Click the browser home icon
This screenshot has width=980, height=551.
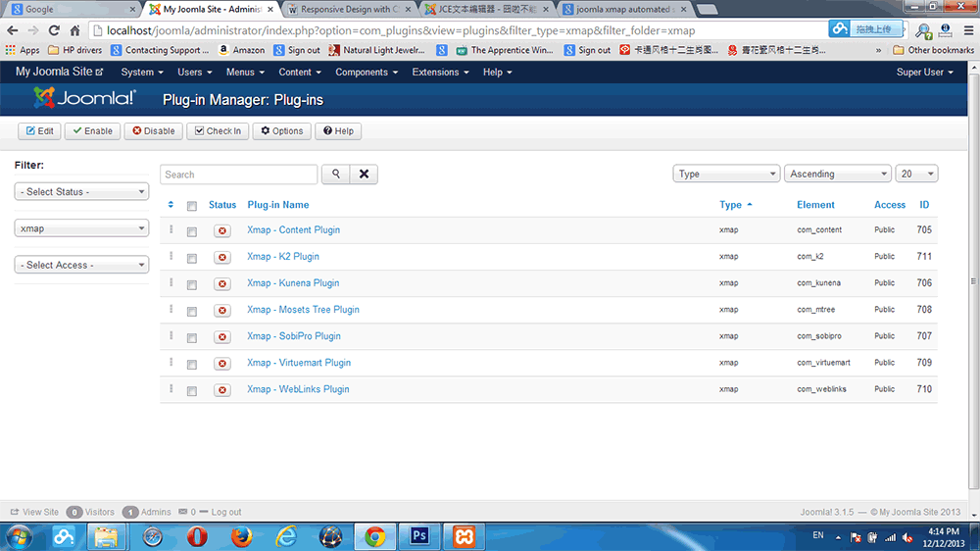point(74,30)
